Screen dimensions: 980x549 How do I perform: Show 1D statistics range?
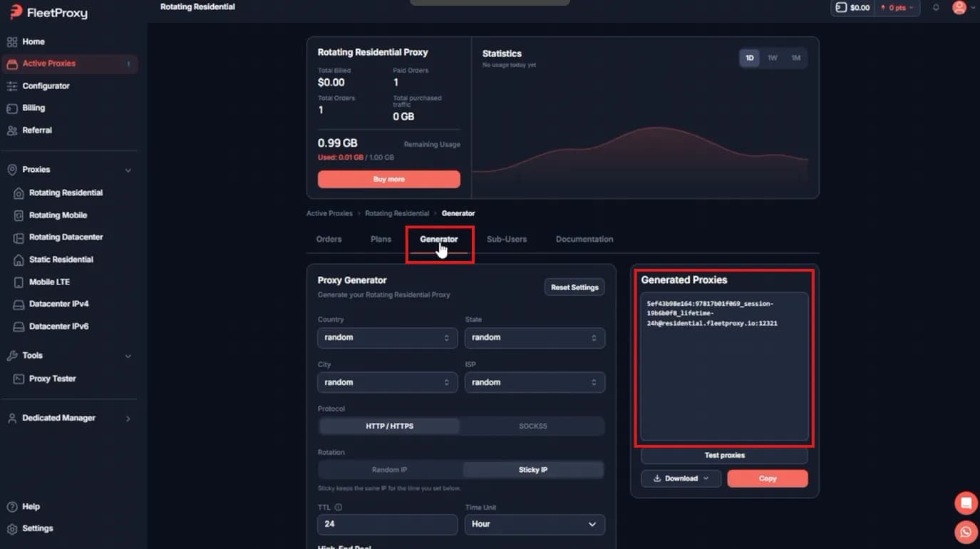click(750, 58)
